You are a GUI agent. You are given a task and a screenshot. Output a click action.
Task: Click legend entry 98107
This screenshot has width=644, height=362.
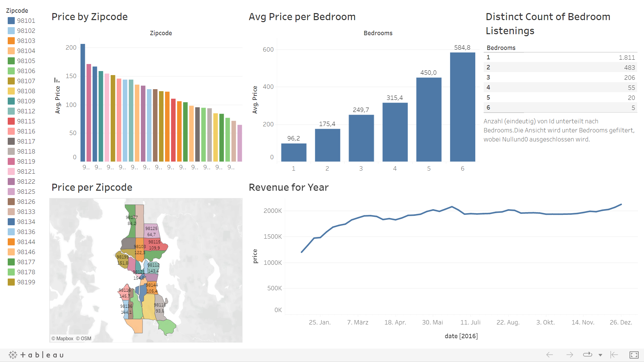coord(21,81)
